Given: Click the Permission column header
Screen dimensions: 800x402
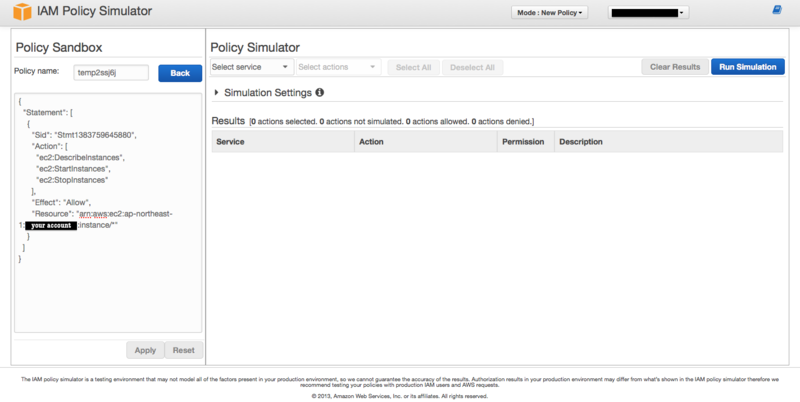Looking at the screenshot, I should pos(526,141).
